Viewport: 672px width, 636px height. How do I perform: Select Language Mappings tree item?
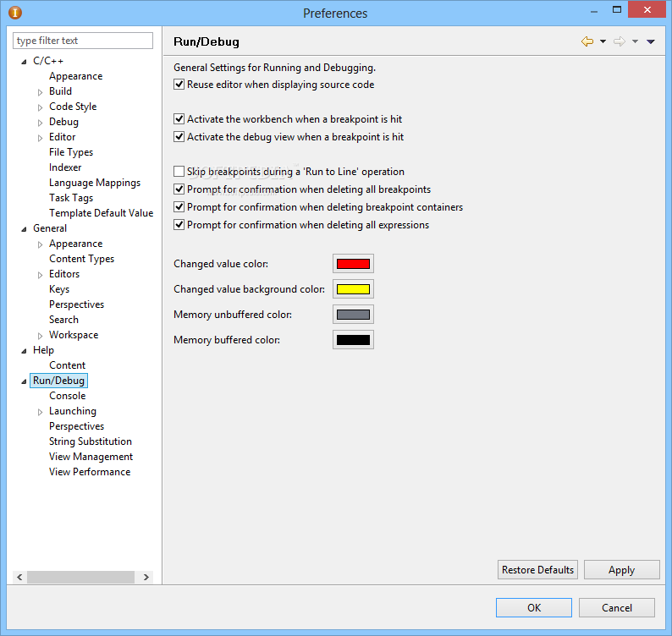95,183
